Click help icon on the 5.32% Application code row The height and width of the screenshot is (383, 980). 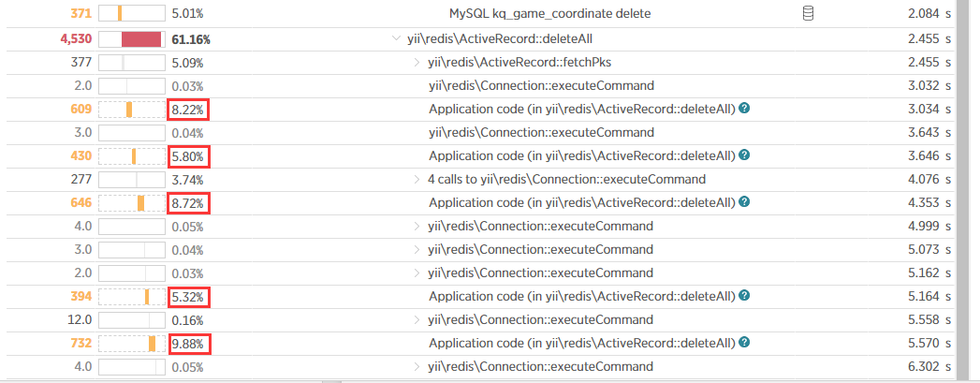click(x=744, y=296)
